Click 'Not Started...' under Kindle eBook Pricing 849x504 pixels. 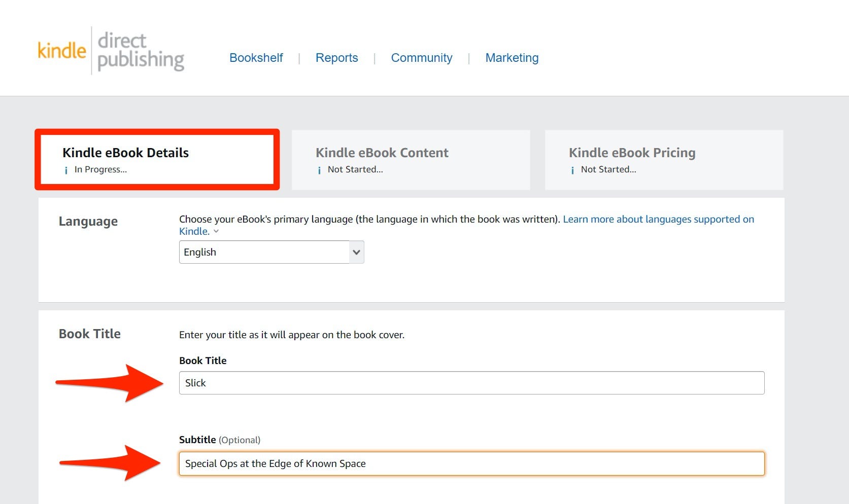click(x=608, y=169)
